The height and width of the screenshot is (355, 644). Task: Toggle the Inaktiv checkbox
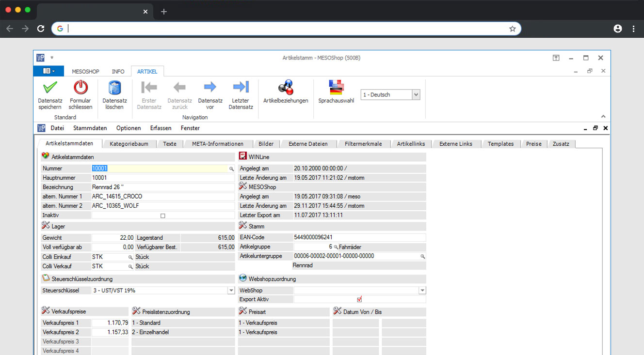(163, 216)
